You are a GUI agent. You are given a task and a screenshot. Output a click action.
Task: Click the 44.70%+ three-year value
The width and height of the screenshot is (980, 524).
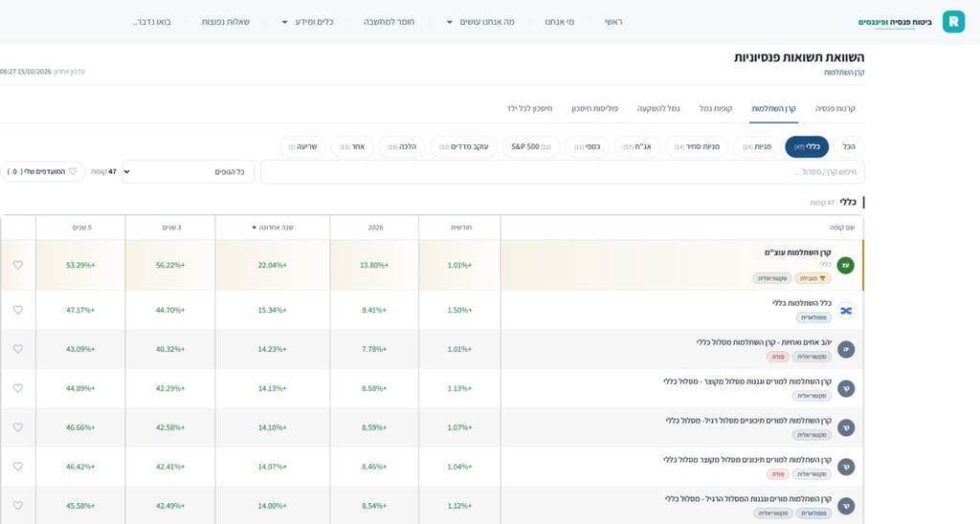(170, 311)
